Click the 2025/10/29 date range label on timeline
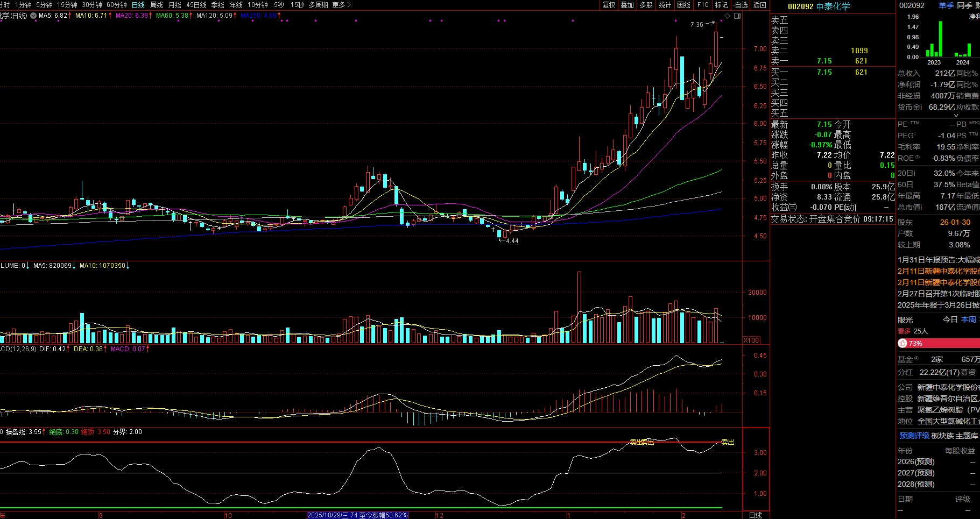Screen dimensions: 980x519 [x=358, y=515]
